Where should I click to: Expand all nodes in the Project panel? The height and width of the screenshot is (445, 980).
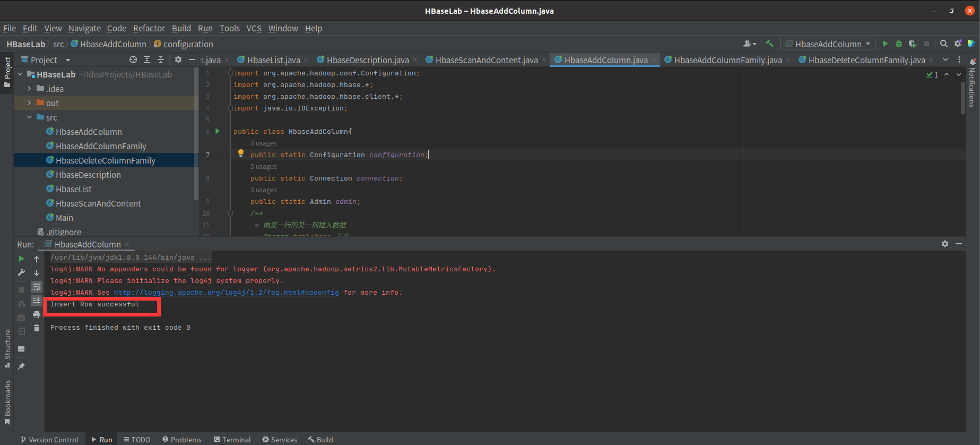pyautogui.click(x=147, y=60)
